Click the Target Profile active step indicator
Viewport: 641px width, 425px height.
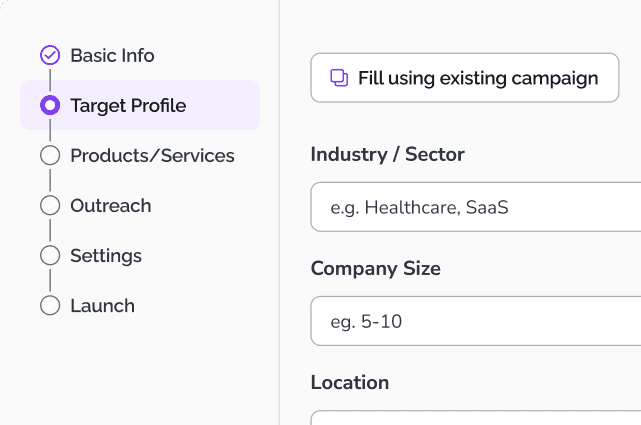pyautogui.click(x=50, y=105)
